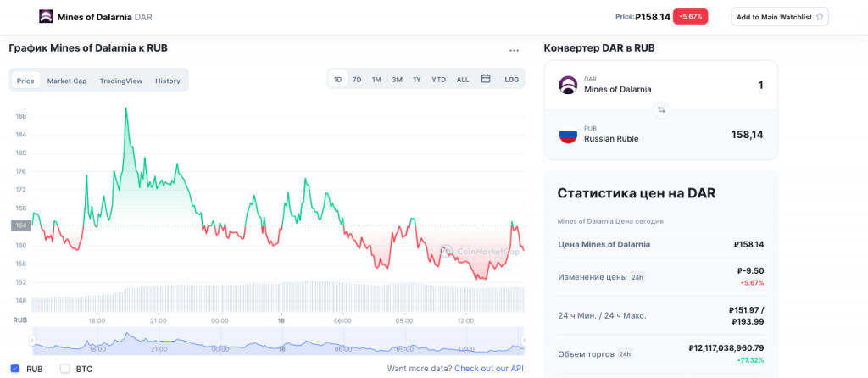Click the CoinMarketCap watermark on chart
Screen dimensions: 868x378
pyautogui.click(x=479, y=251)
